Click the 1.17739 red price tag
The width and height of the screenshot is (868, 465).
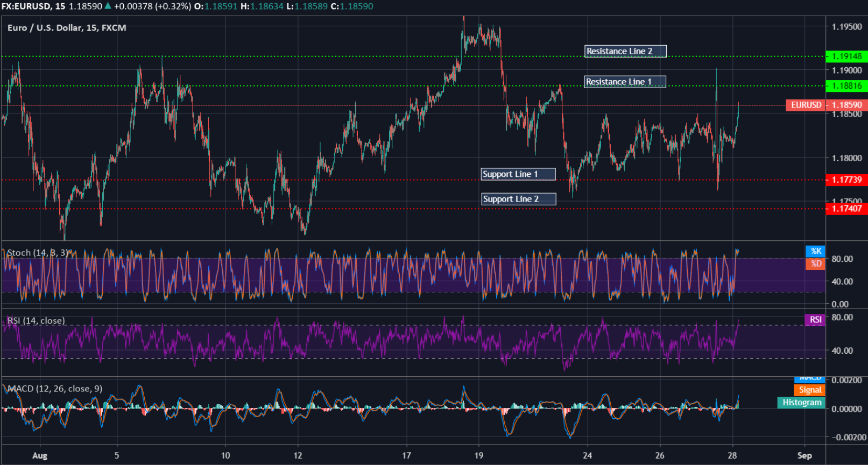[x=846, y=180]
